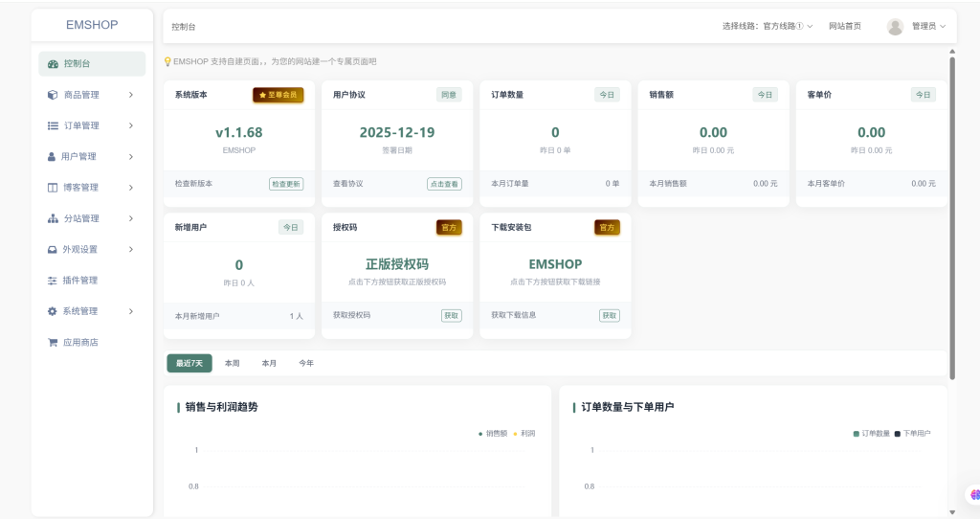
Task: Click the scrollbar up arrow
Action: tap(952, 52)
